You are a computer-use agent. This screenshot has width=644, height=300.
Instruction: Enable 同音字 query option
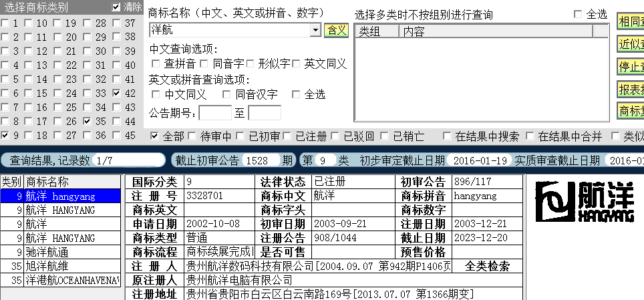point(204,63)
